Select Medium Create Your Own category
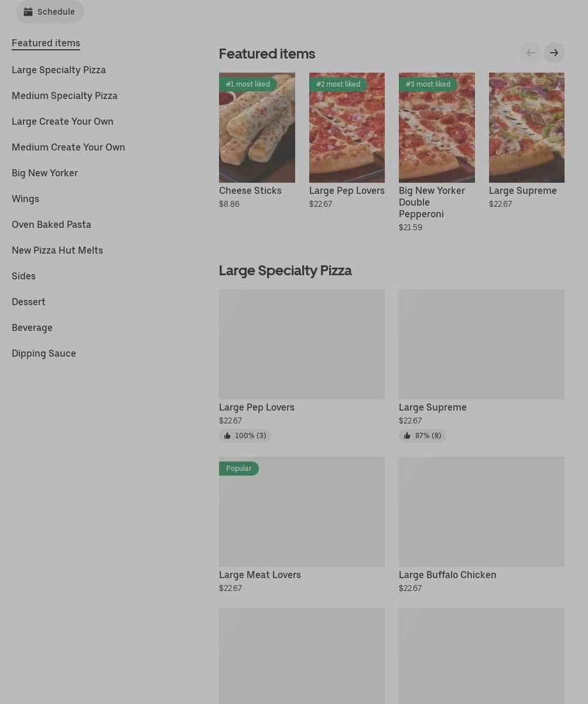This screenshot has width=588, height=704. coord(69,147)
